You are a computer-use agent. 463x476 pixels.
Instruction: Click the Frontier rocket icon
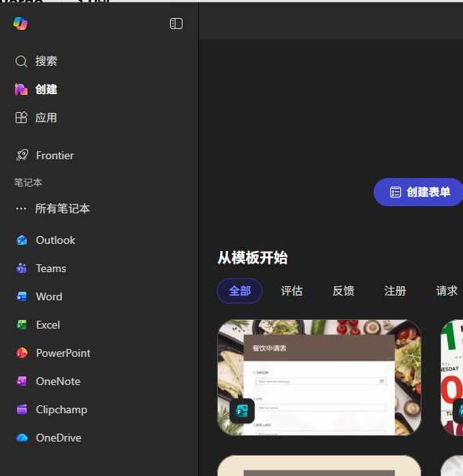(x=22, y=155)
